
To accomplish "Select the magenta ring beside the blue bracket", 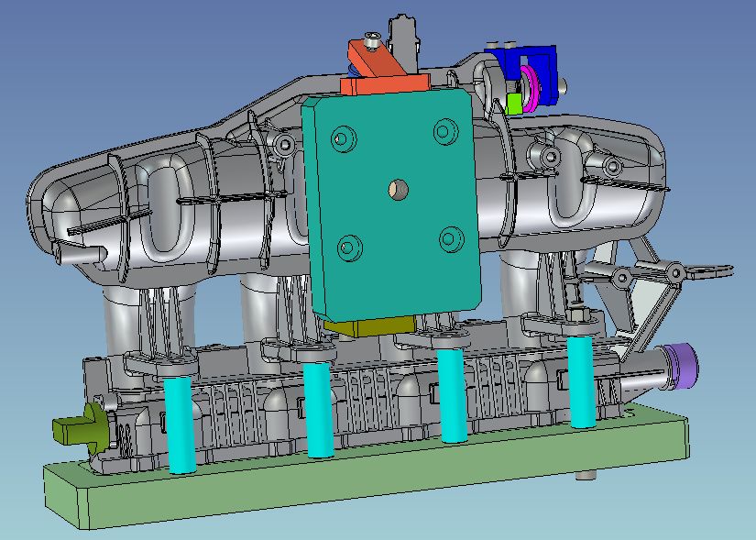I will (531, 89).
